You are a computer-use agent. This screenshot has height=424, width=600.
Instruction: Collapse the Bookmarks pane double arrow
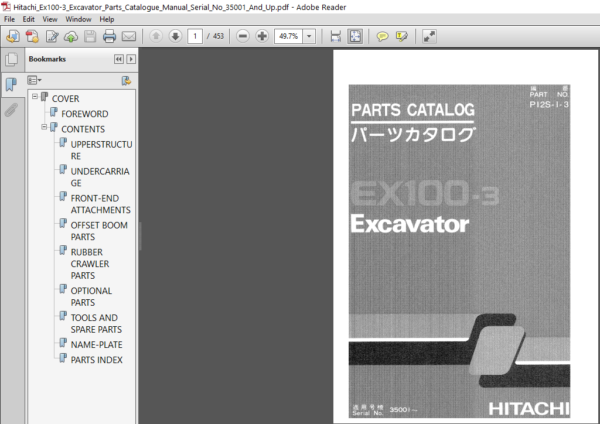(119, 59)
